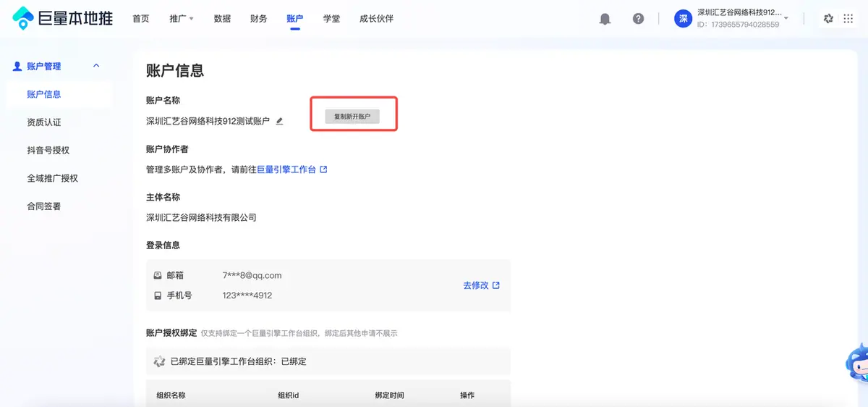
Task: Click the 组织id column header
Action: [x=288, y=395]
